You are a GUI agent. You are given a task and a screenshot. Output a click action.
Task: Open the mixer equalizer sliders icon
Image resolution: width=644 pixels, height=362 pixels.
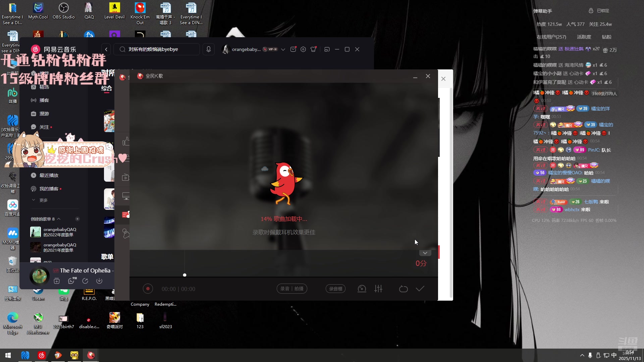378,289
